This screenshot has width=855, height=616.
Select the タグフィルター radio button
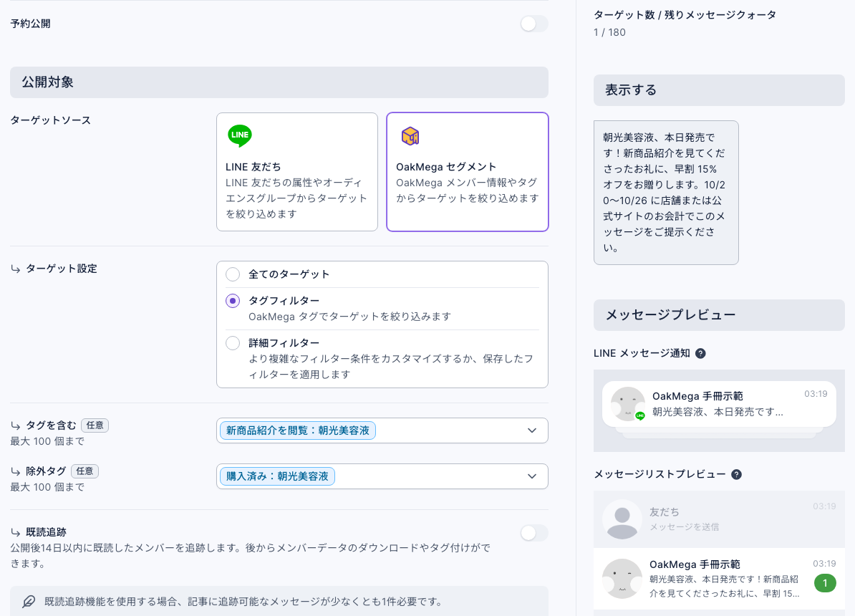pyautogui.click(x=233, y=301)
